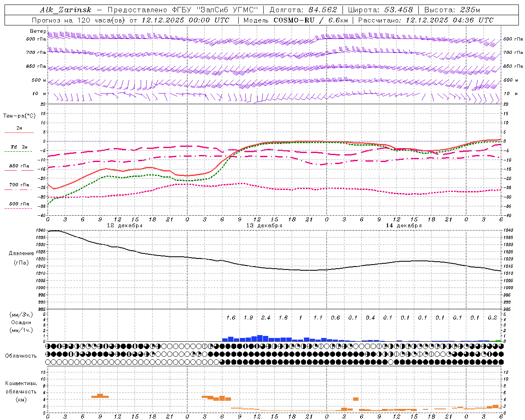Click the 1040 tick on left pressure axis
525x420 pixels.
pyautogui.click(x=41, y=230)
